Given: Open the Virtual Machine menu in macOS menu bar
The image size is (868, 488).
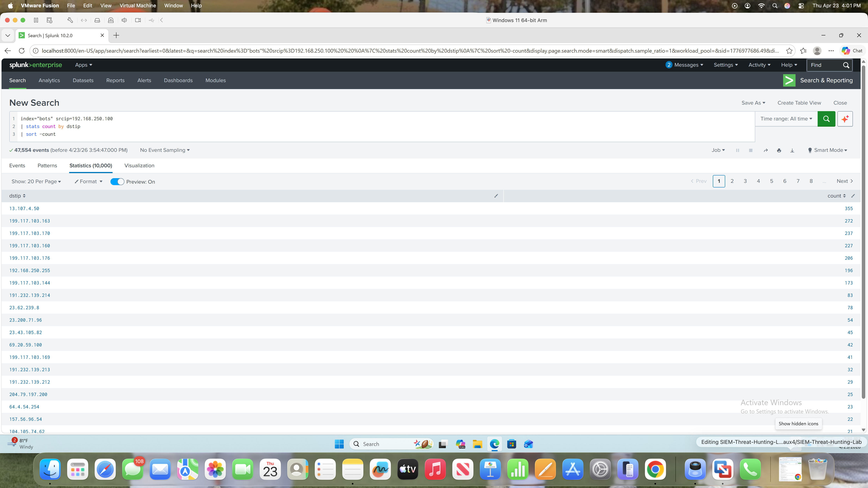Looking at the screenshot, I should (x=138, y=6).
